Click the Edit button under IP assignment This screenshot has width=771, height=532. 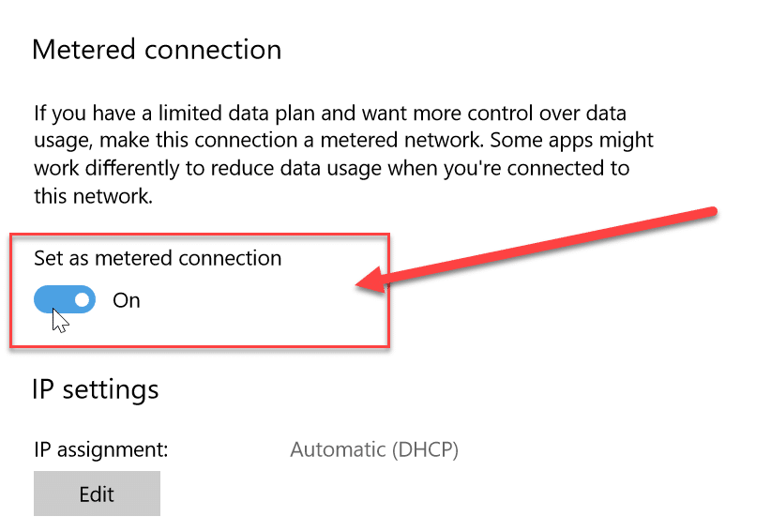click(97, 494)
